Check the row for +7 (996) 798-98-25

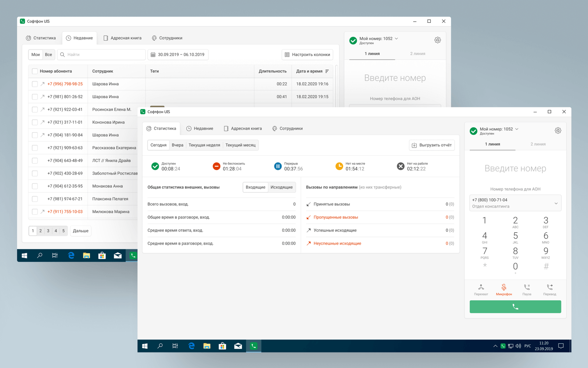click(35, 84)
